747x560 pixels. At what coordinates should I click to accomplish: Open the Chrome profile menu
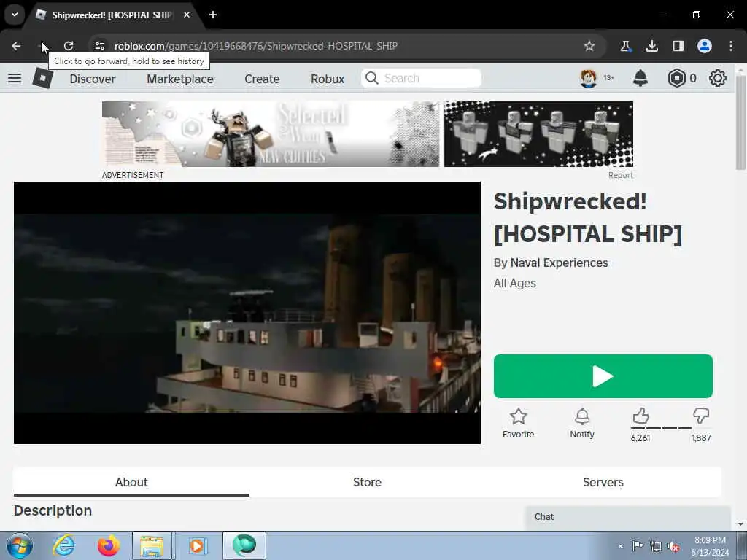click(705, 46)
